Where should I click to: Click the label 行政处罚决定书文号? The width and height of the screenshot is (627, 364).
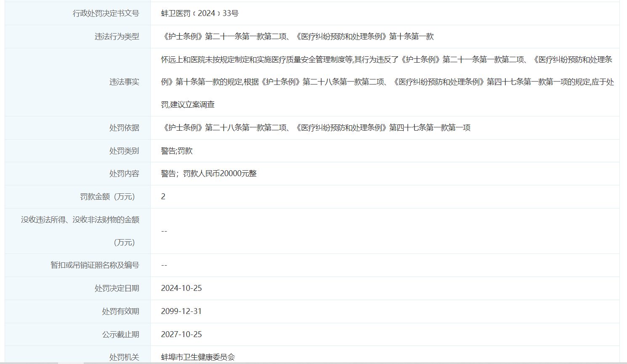click(106, 13)
